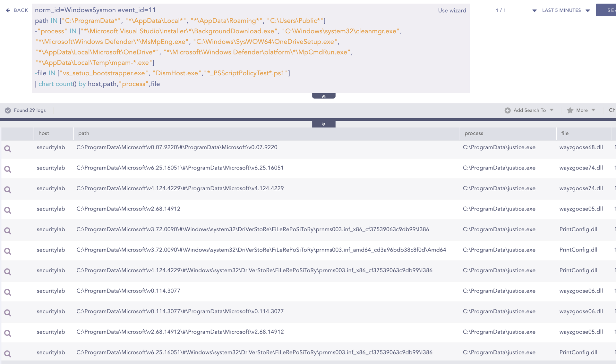Viewport: 616px width, 364px height.
Task: Collapse the query editor with up chevron
Action: point(323,96)
